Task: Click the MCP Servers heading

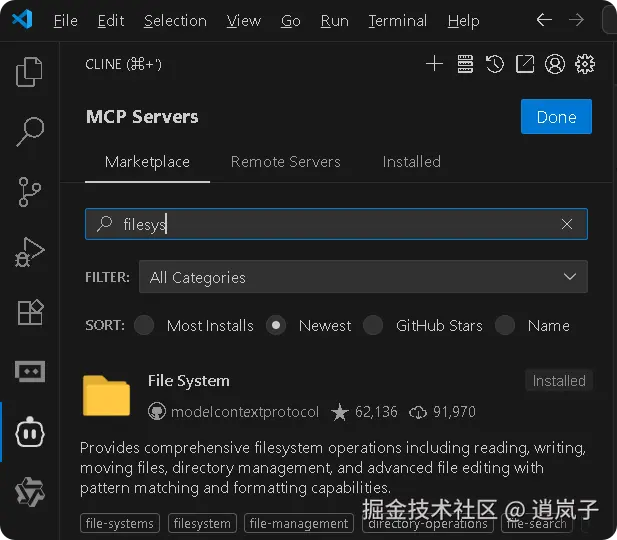Action: (x=142, y=117)
